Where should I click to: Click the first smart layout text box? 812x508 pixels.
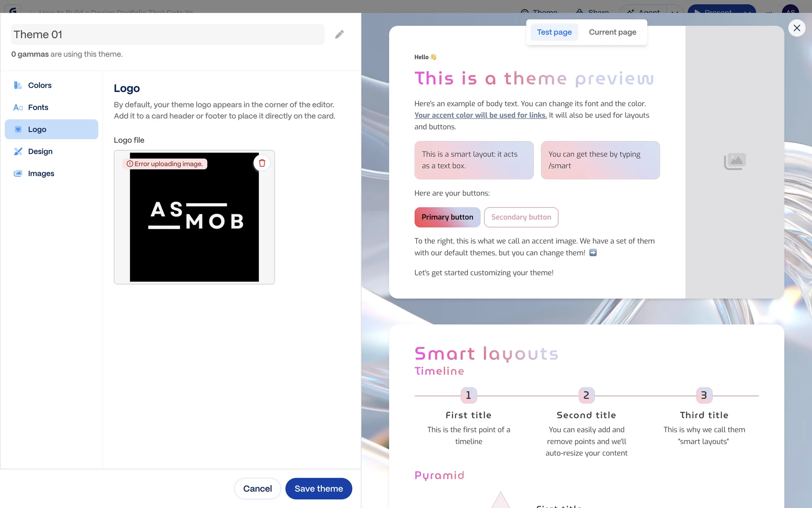coord(474,160)
